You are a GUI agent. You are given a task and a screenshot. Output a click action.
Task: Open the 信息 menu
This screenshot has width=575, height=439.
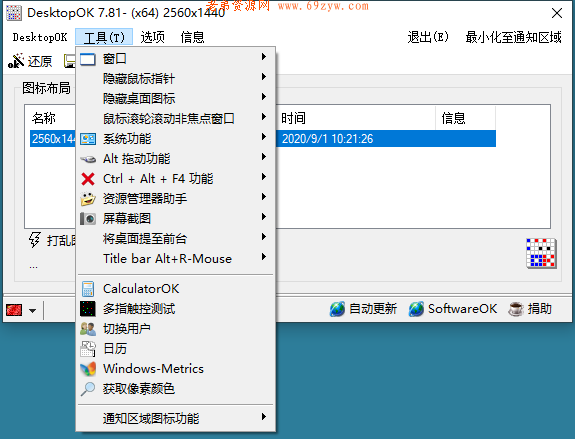click(192, 37)
